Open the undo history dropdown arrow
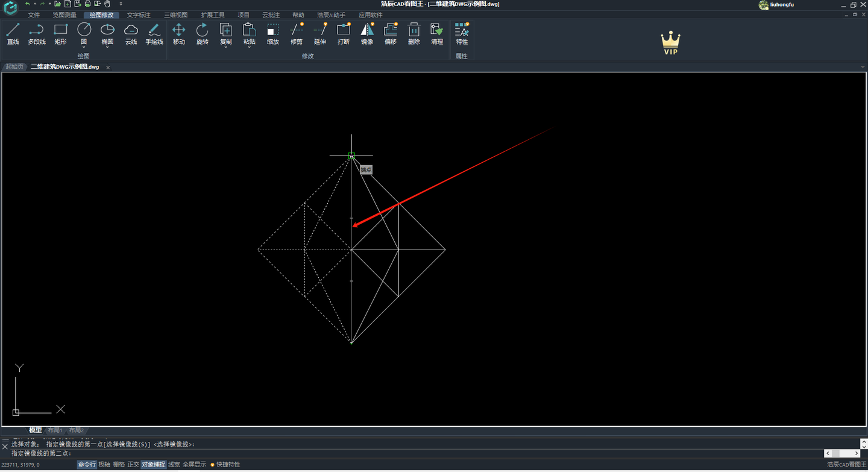Viewport: 868px width, 472px height. tap(34, 4)
